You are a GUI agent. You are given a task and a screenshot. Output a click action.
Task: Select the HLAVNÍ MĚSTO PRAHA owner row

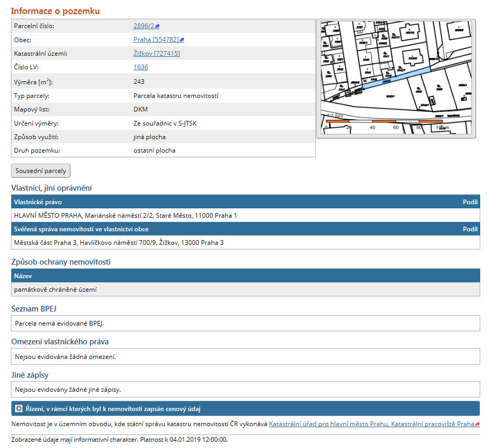126,215
